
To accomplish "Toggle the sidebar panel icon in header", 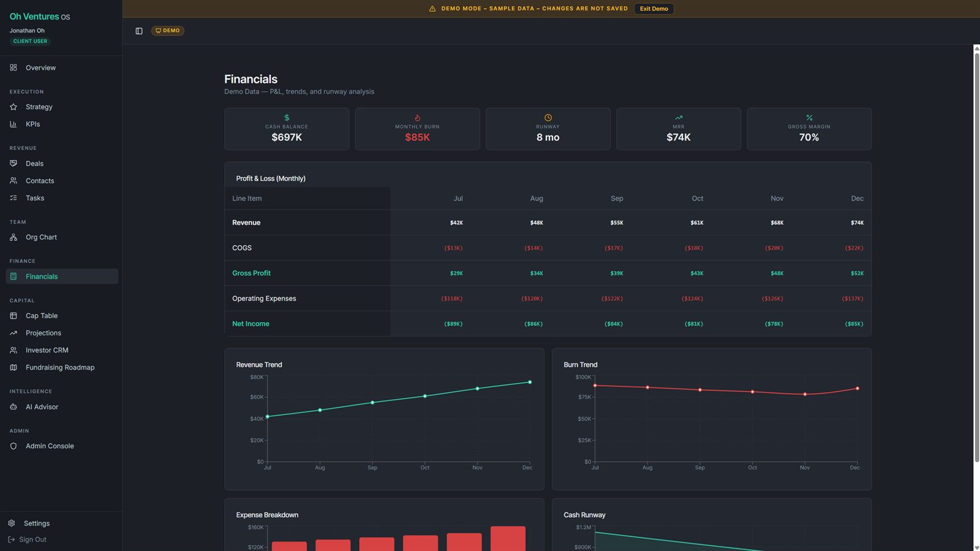I will [x=139, y=31].
